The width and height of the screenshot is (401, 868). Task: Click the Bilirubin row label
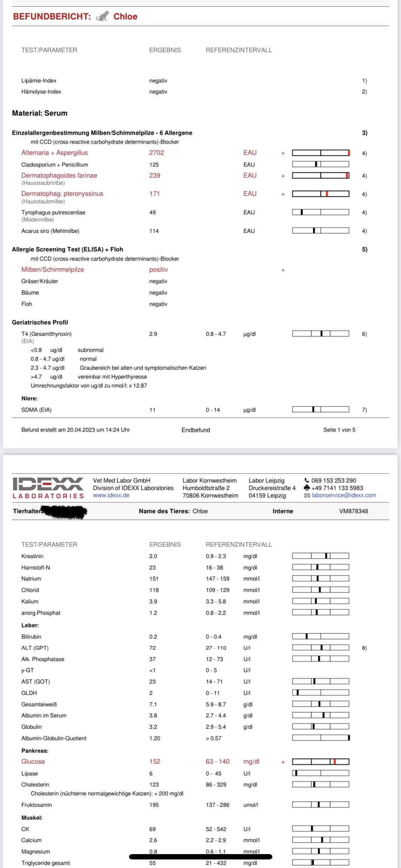pos(31,637)
